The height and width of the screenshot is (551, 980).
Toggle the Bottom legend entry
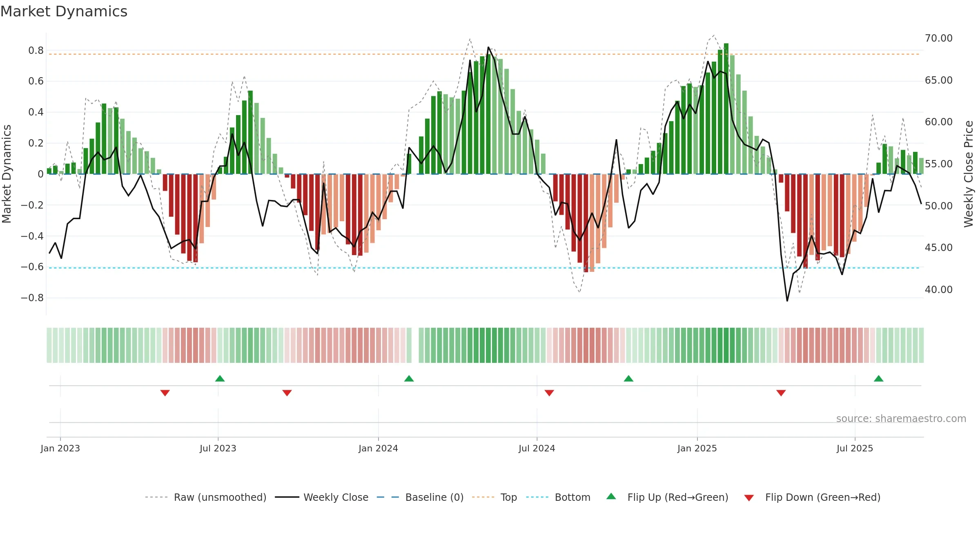pos(558,497)
